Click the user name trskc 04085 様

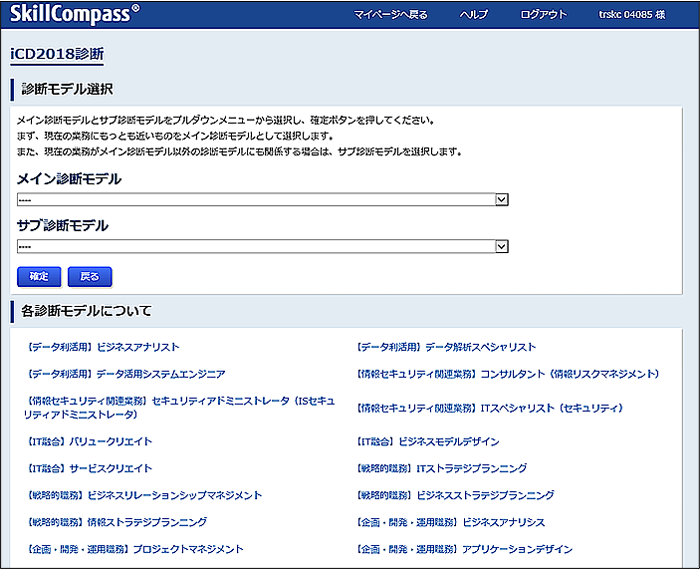[632, 15]
